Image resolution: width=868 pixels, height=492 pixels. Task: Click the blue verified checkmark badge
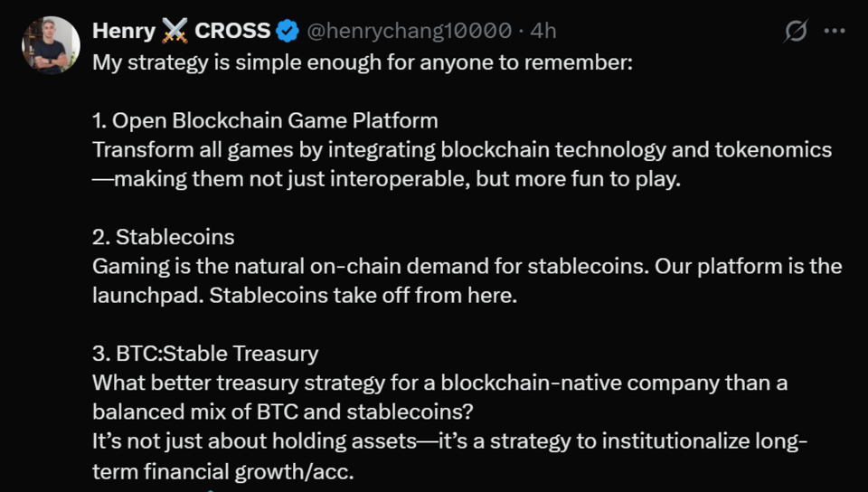tap(288, 32)
